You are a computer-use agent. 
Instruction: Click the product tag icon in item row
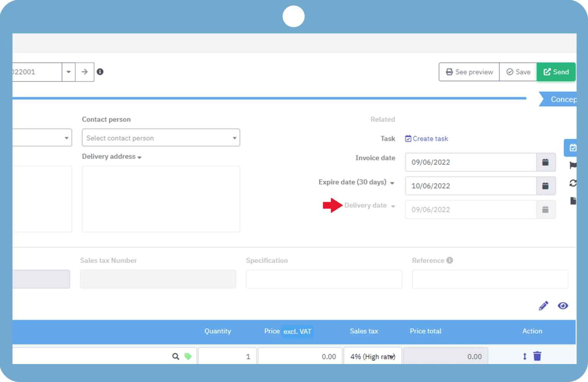(x=188, y=356)
